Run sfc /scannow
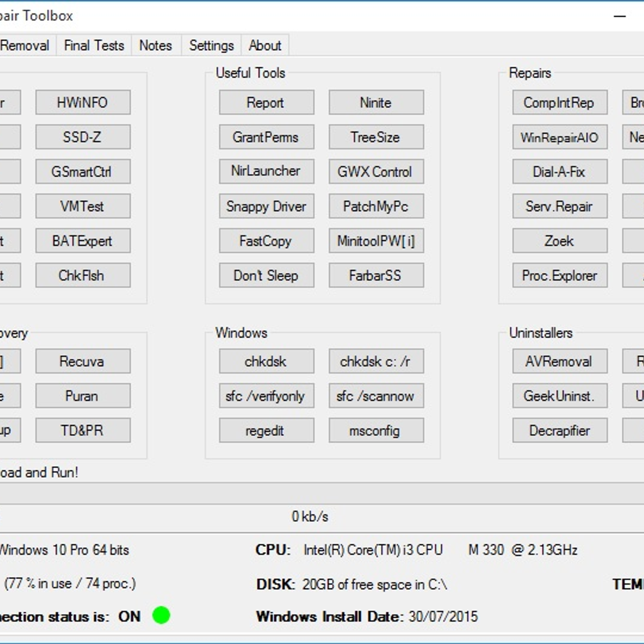The height and width of the screenshot is (644, 644). [x=376, y=396]
